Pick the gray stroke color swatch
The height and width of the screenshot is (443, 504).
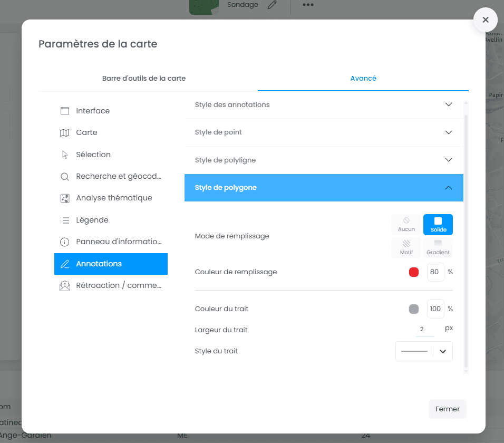[x=414, y=309]
